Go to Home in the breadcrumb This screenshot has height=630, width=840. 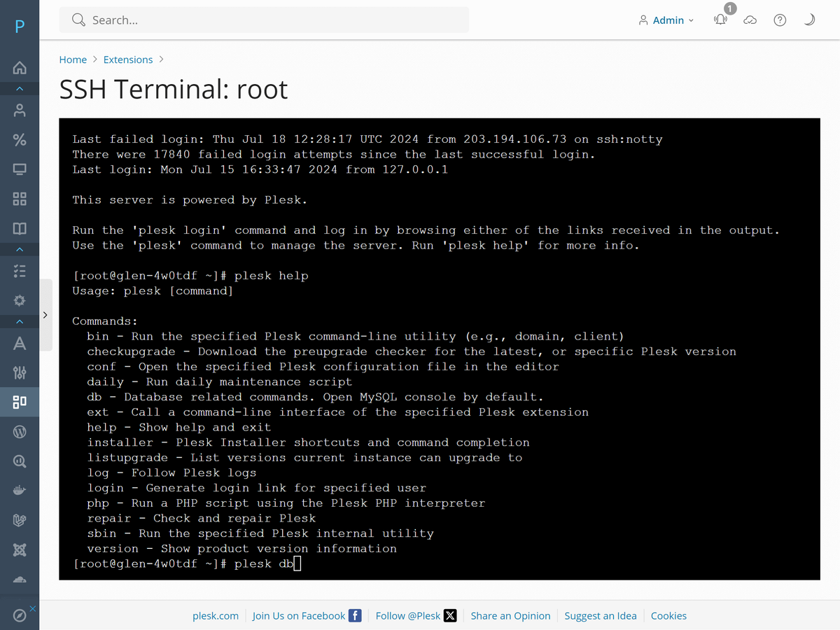(73, 59)
